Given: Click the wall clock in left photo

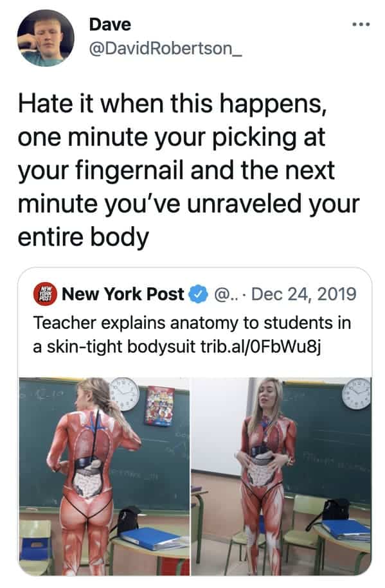Looking at the screenshot, I should pyautogui.click(x=125, y=394).
